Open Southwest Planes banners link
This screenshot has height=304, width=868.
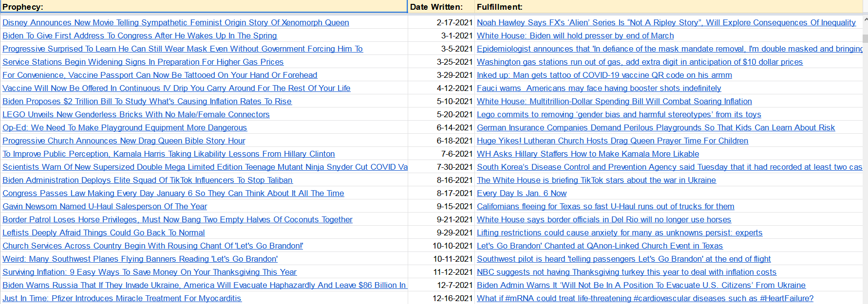click(140, 259)
